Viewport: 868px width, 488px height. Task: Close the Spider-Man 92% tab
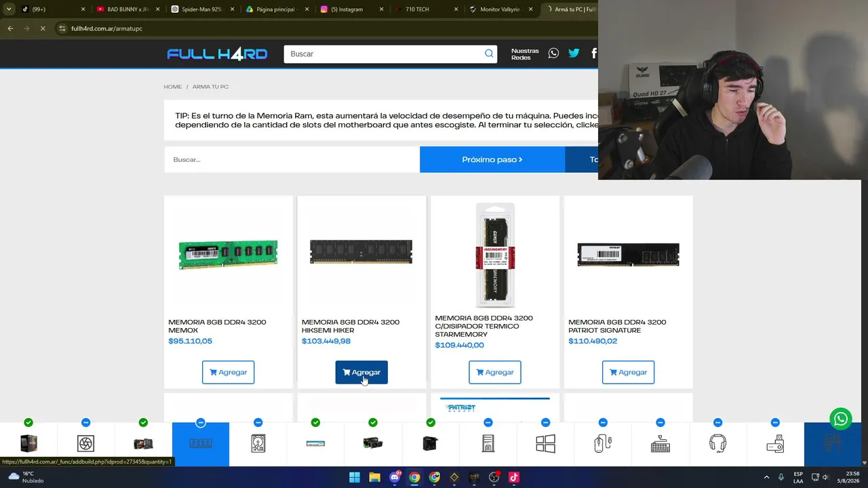[x=232, y=9]
